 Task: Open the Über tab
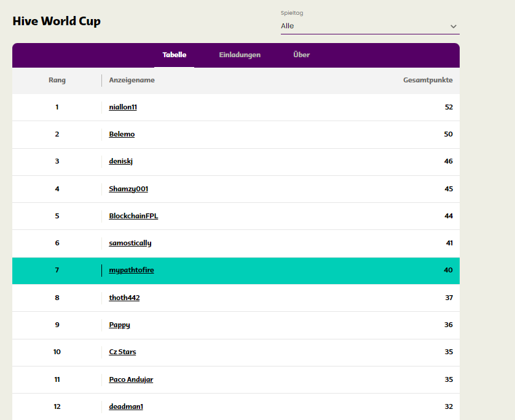[302, 55]
